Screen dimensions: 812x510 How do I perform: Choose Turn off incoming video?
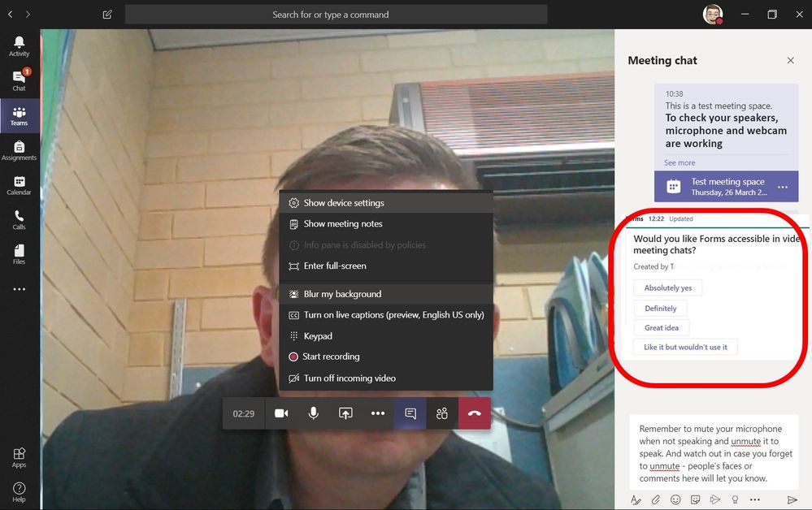tap(386, 378)
